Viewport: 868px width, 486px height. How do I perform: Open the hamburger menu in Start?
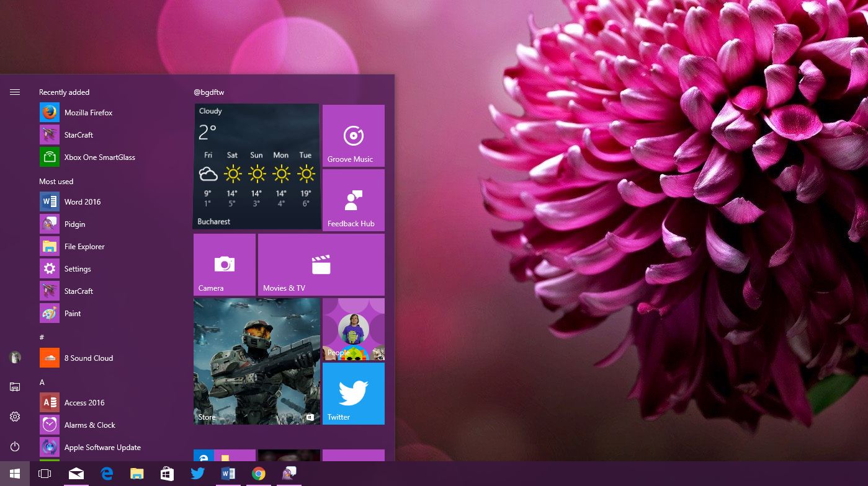point(15,92)
